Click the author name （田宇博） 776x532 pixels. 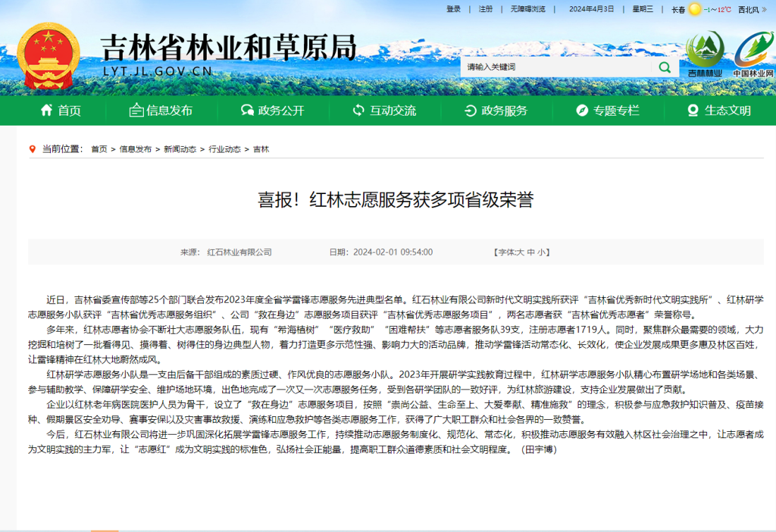[538, 449]
